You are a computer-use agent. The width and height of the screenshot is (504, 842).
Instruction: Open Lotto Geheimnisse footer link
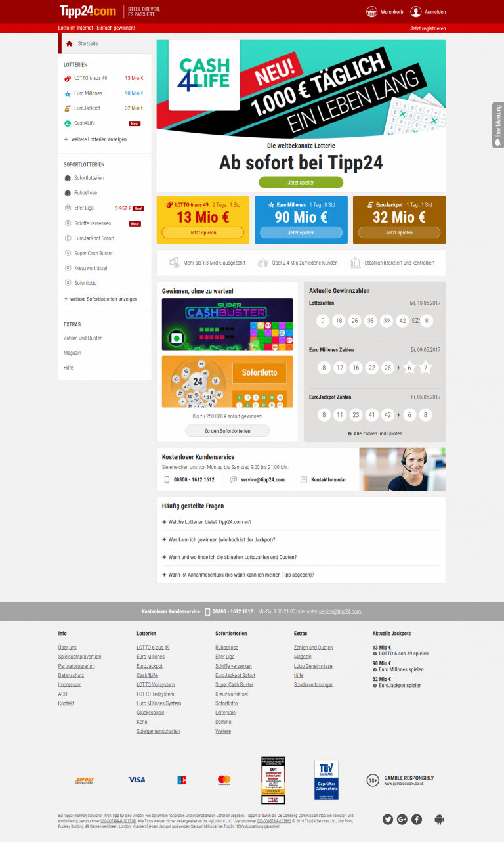pos(313,666)
